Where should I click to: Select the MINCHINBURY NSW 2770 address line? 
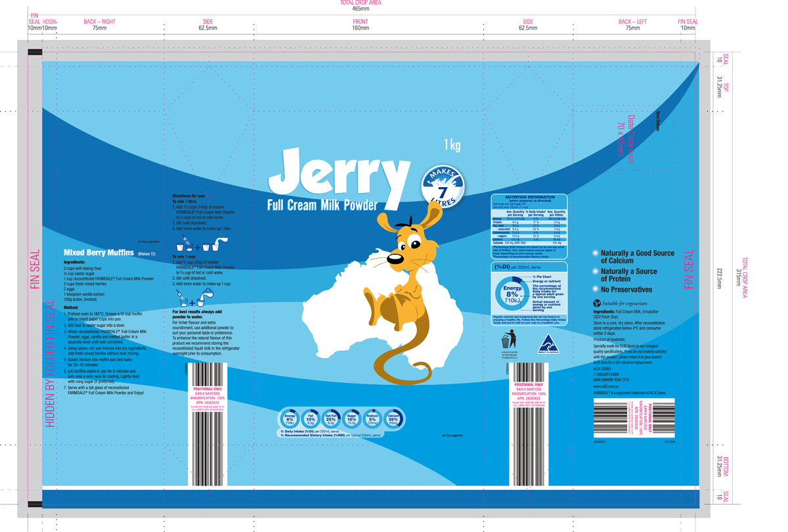point(611,380)
